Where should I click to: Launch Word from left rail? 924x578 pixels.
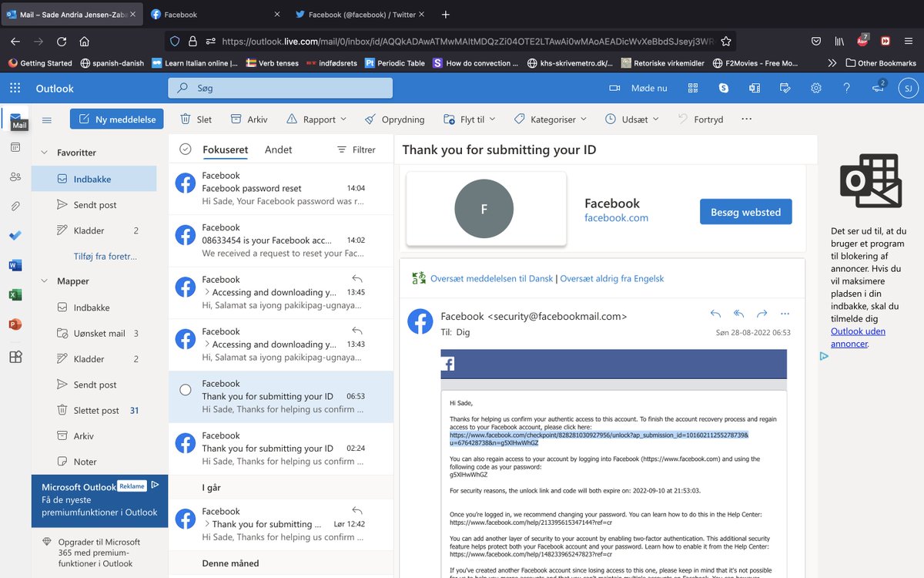(15, 265)
